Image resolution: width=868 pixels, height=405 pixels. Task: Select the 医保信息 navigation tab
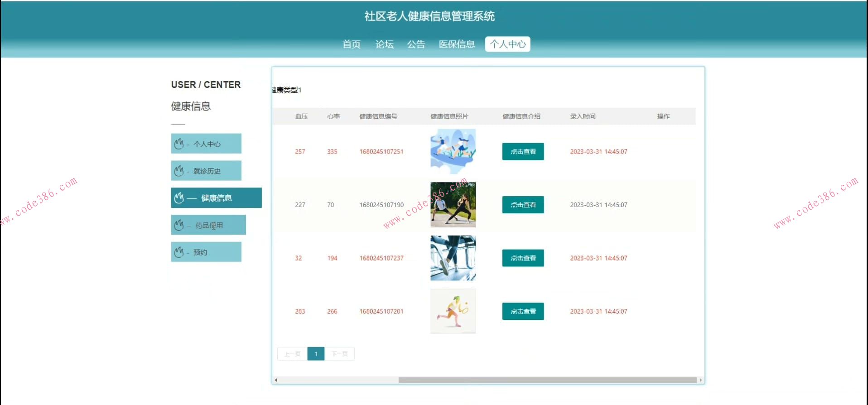(457, 44)
